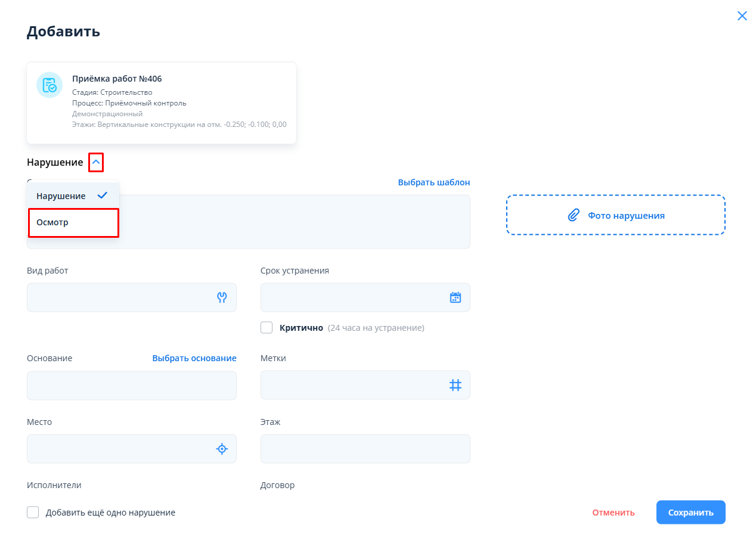Check Добавить ещё одно нарушение

point(33,513)
